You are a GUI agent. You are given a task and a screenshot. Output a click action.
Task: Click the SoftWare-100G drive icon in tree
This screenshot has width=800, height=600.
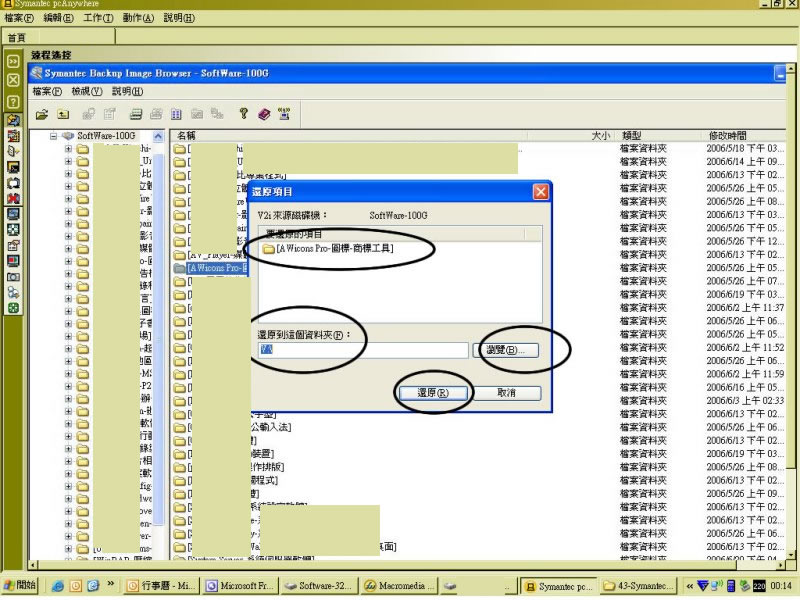(68, 136)
